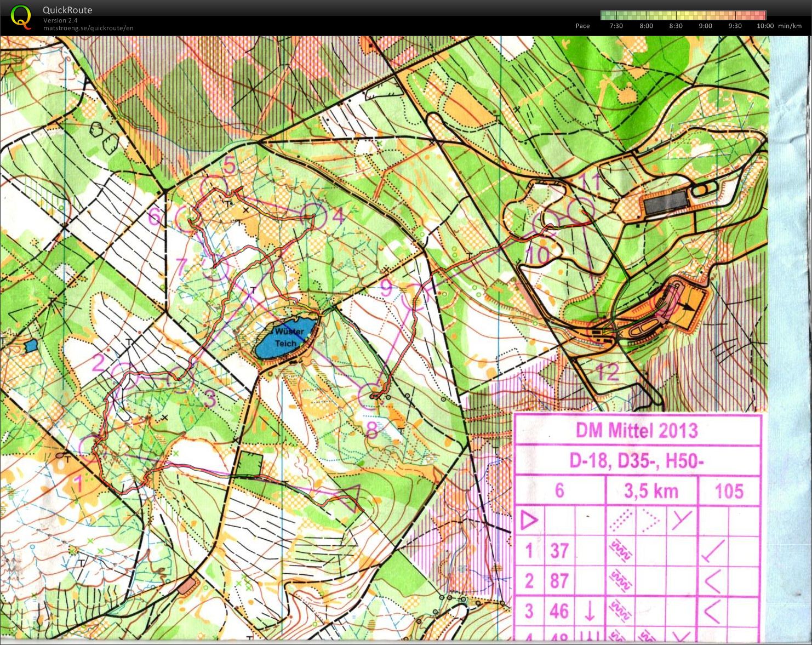
Task: Click the 7:30 pace legend label
Action: tap(616, 26)
